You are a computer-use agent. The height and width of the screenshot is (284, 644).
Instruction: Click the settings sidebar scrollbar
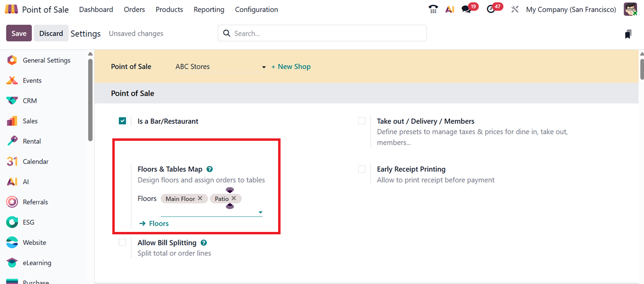[x=90, y=100]
